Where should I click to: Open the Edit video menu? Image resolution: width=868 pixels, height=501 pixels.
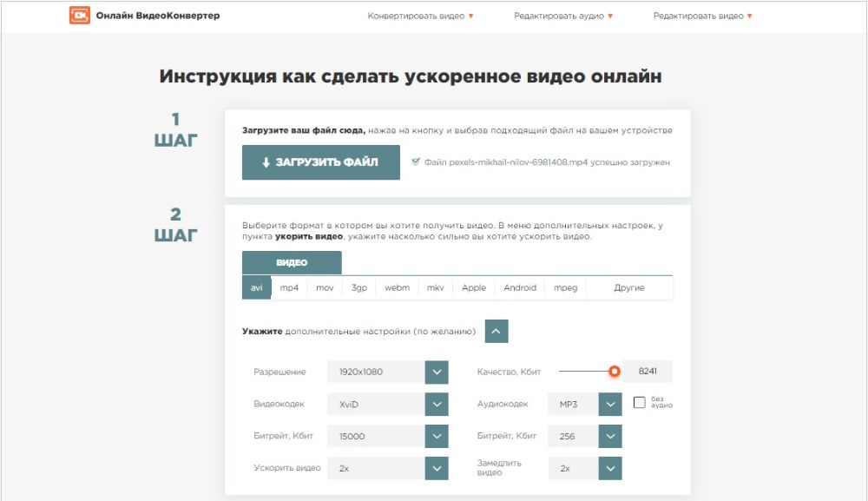click(x=702, y=16)
